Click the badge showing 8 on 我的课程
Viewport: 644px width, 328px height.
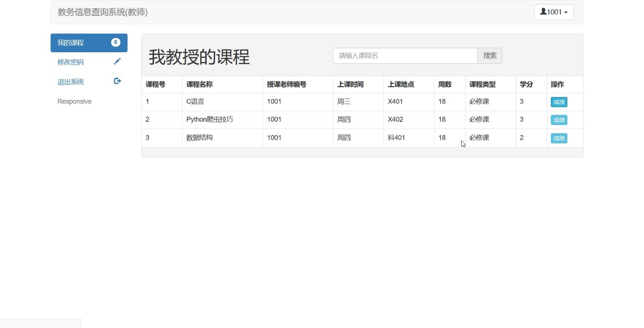116,42
